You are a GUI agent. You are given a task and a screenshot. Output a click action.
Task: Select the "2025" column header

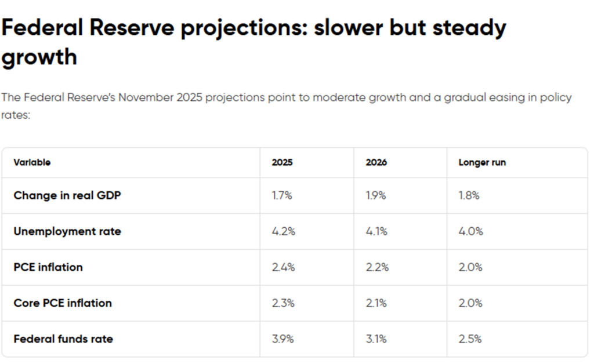pos(282,162)
